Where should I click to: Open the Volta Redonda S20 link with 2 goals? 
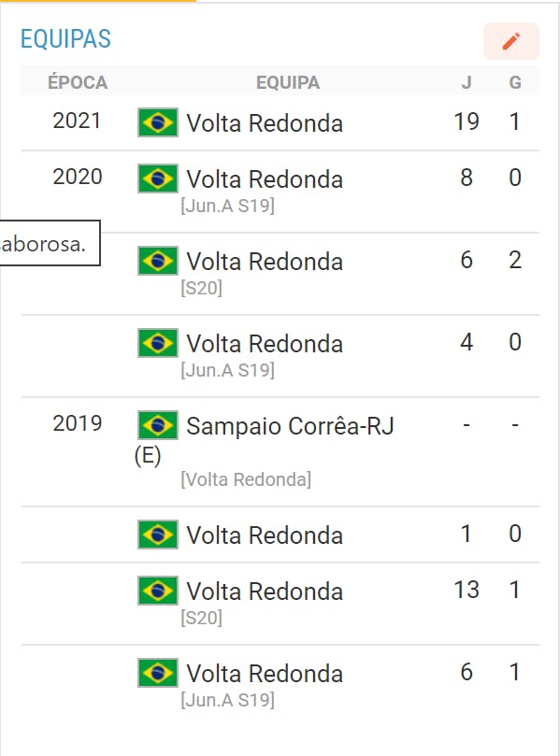[x=265, y=262]
